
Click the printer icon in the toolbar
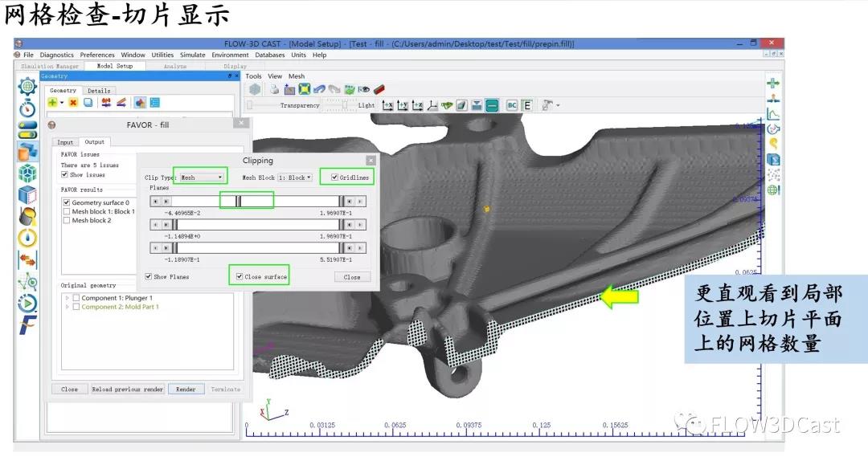coord(274,89)
